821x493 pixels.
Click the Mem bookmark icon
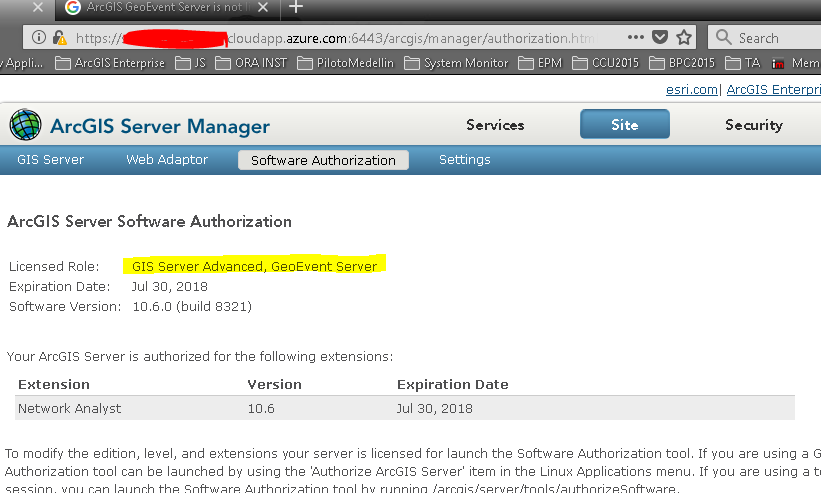click(x=778, y=63)
